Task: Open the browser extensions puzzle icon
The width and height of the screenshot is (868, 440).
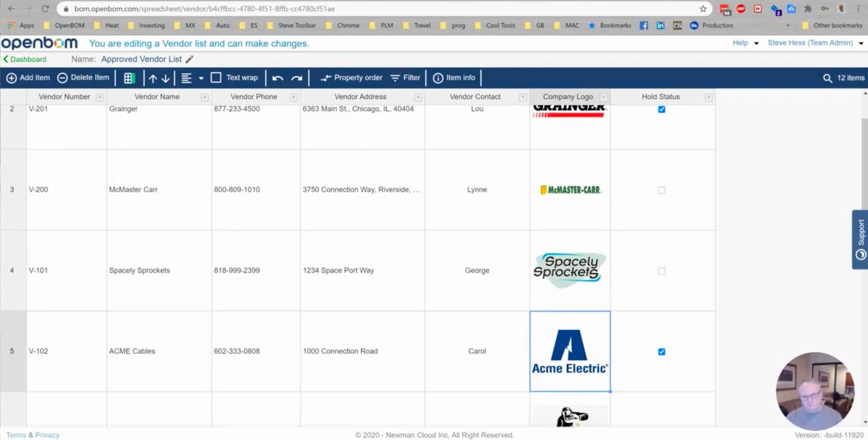Action: [x=808, y=9]
